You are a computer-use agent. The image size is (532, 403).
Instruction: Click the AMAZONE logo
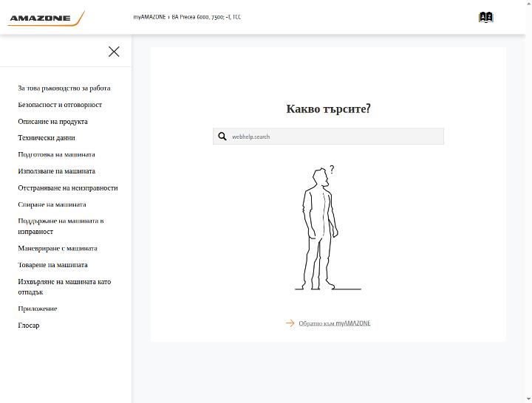(46, 18)
